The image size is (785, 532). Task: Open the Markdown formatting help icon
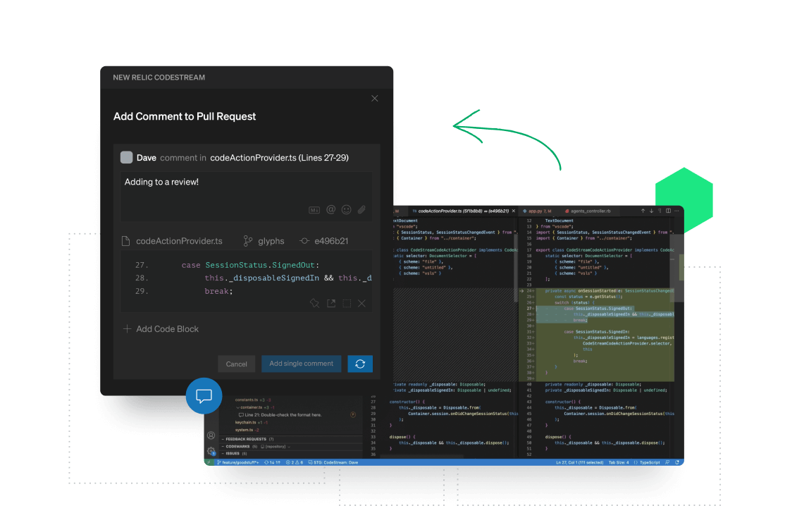314,209
